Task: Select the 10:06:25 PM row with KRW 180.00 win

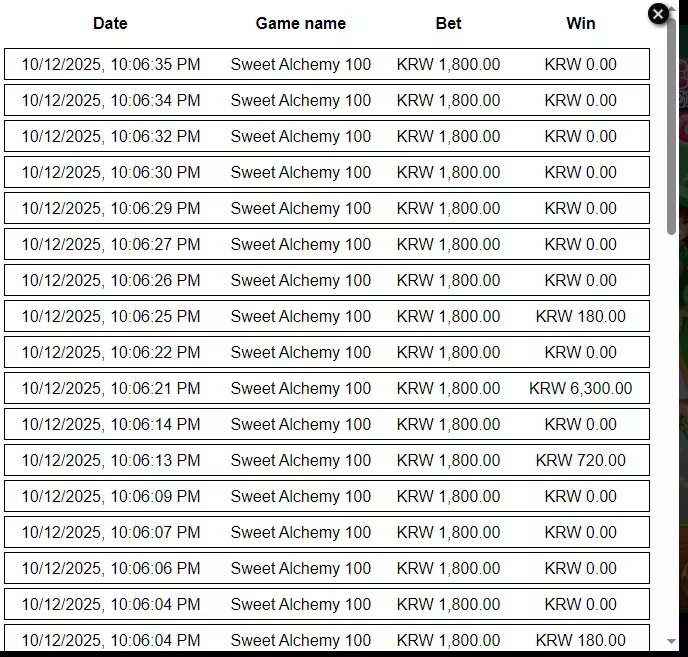Action: (x=327, y=316)
